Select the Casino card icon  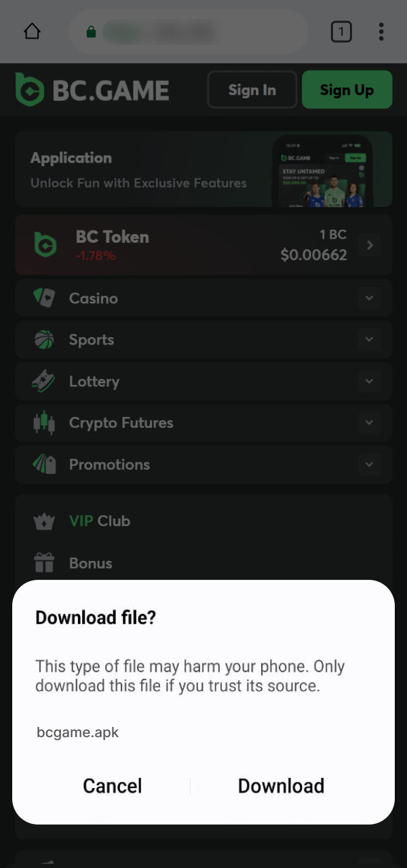tap(45, 298)
